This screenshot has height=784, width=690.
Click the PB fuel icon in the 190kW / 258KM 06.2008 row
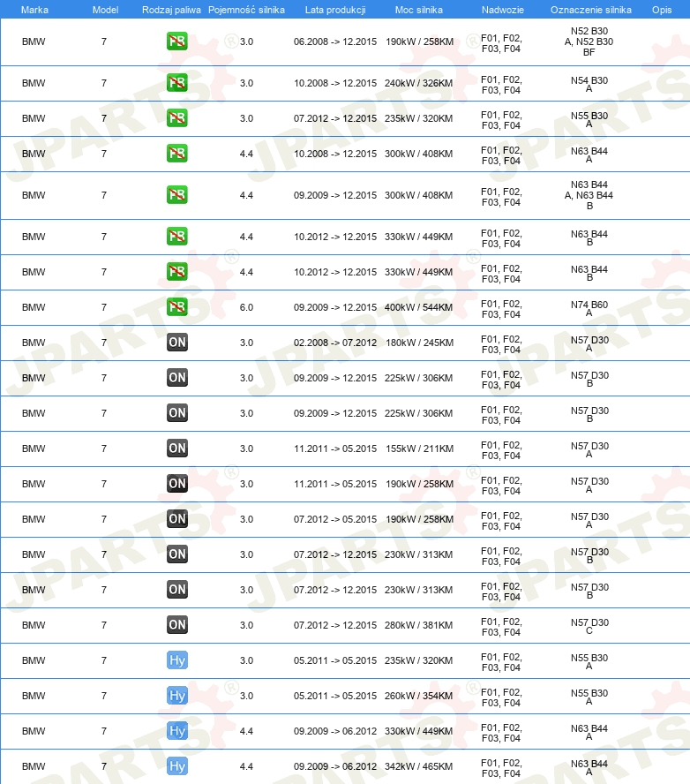[176, 41]
